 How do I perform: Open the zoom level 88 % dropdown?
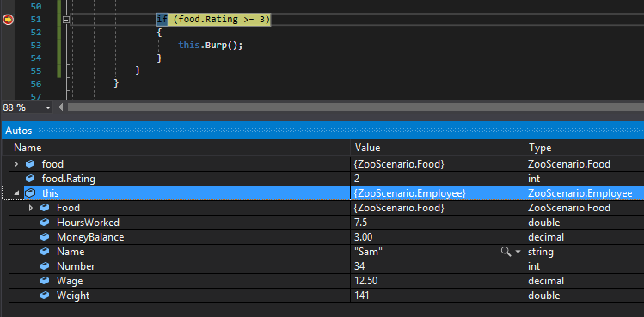click(x=48, y=107)
